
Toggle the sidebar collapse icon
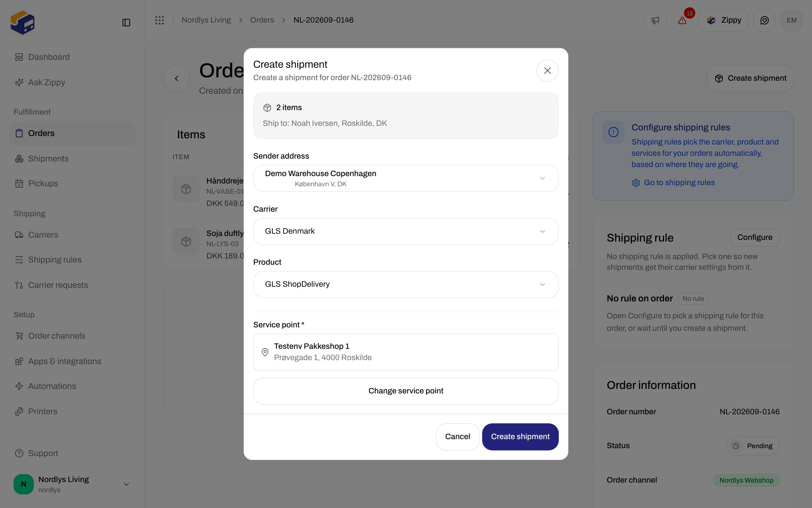click(126, 23)
